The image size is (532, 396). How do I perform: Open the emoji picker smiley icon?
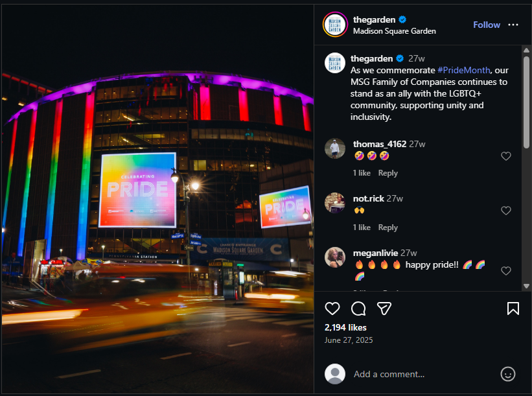(508, 374)
